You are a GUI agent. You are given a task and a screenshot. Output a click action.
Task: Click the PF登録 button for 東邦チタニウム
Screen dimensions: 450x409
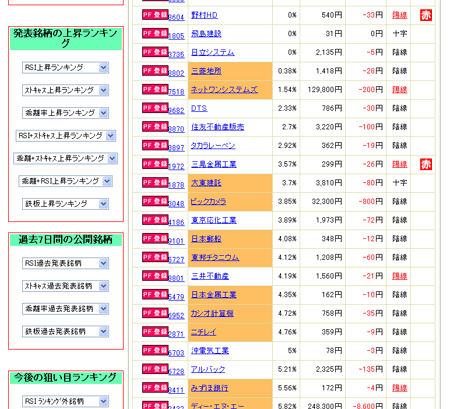[155, 257]
